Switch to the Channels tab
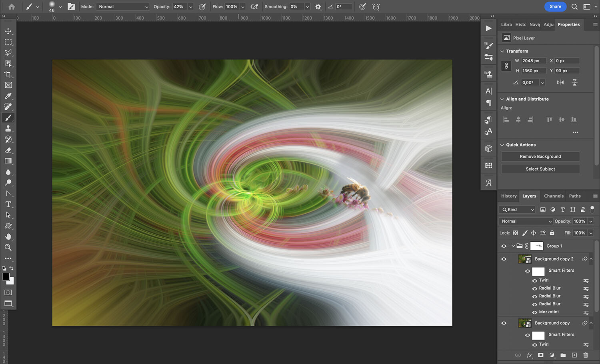The height and width of the screenshot is (364, 600). pos(554,196)
